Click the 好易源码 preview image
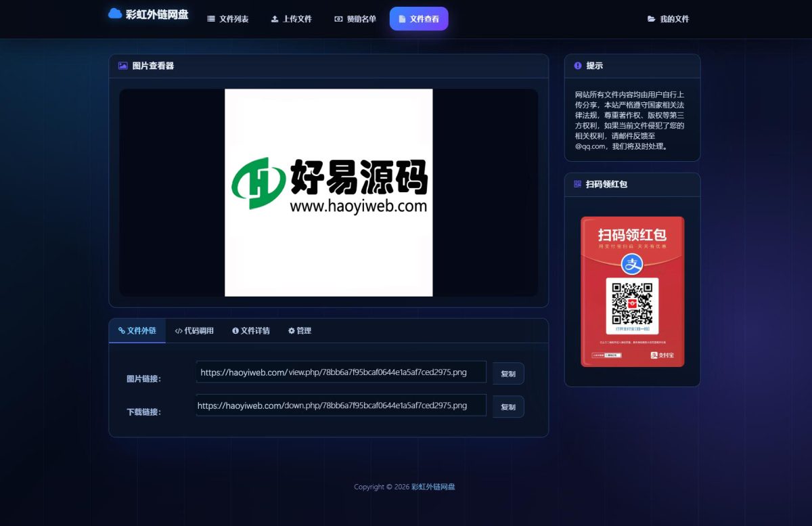This screenshot has height=526, width=812. point(329,193)
